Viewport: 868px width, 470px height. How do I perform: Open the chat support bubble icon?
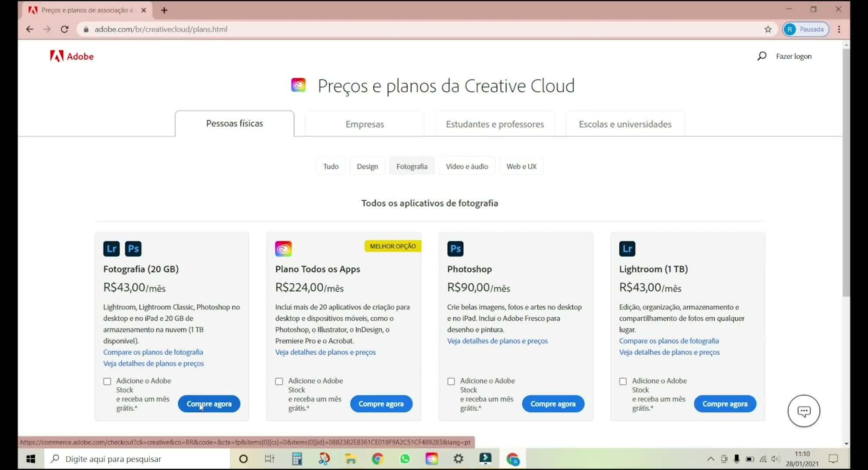804,411
